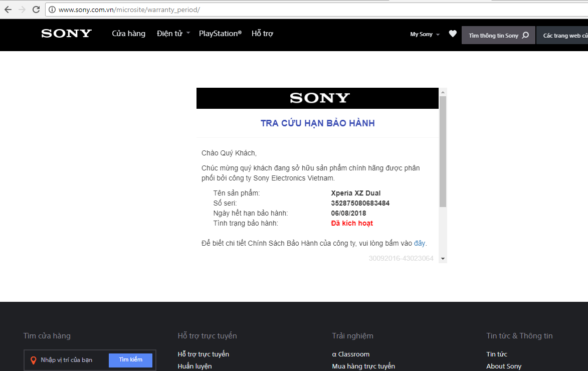The height and width of the screenshot is (371, 588).
Task: Click the grey Hỗ trợ trực tuyến footer heading
Action: click(208, 336)
